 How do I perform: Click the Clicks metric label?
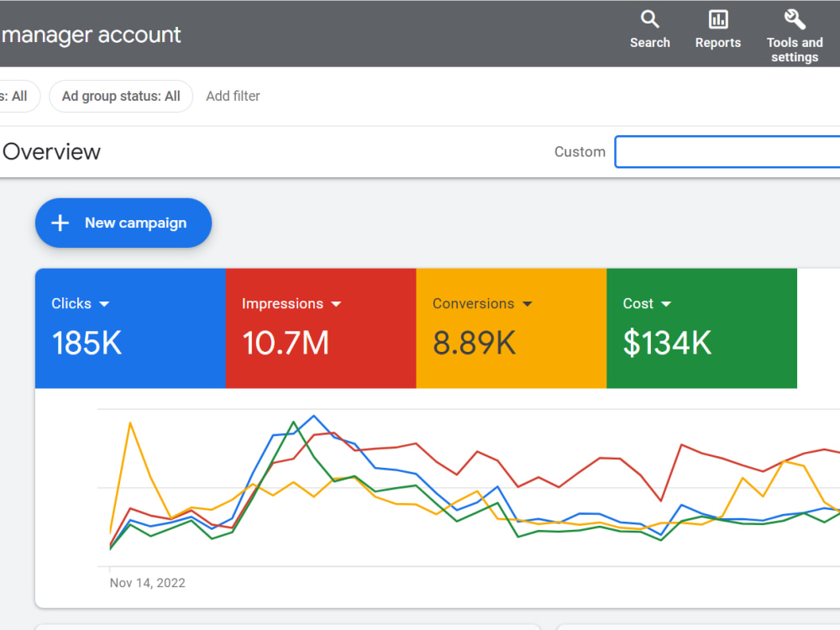coord(71,303)
